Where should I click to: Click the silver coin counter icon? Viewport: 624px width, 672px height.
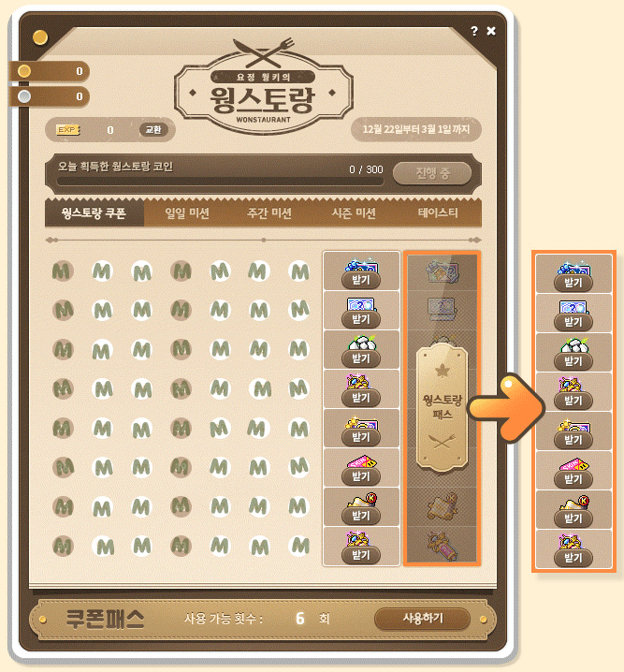[x=24, y=96]
